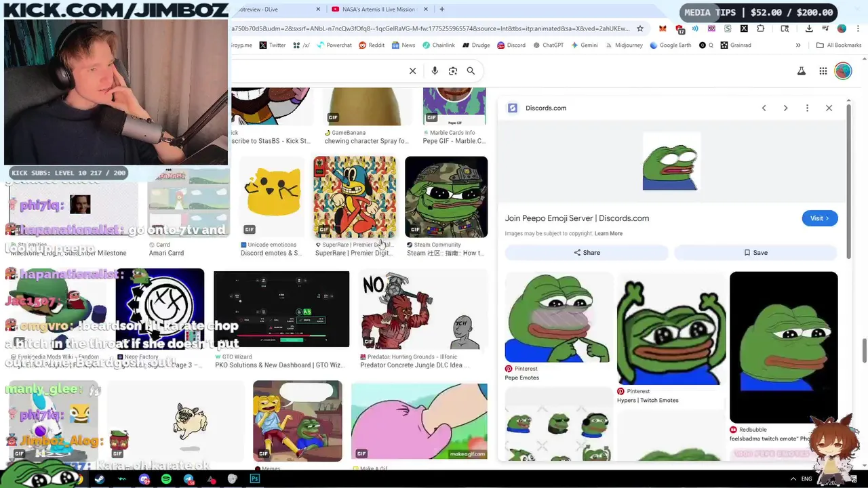The image size is (868, 488).
Task: Open the Learn More copyright link
Action: [608, 234]
